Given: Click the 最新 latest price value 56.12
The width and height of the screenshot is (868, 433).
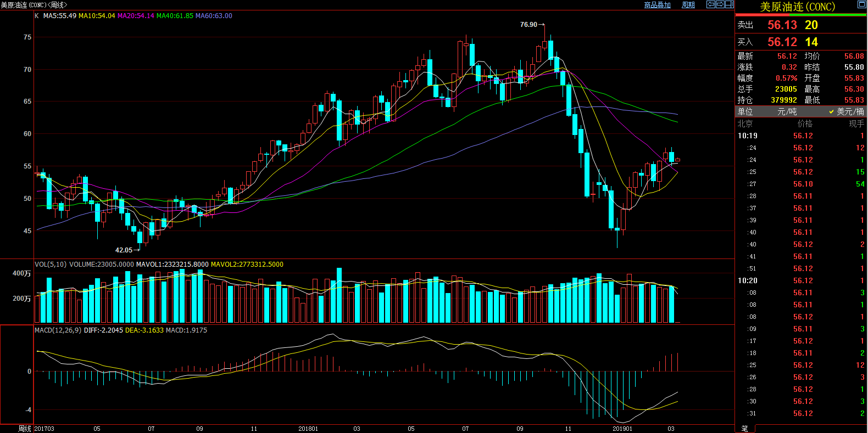Looking at the screenshot, I should click(787, 57).
